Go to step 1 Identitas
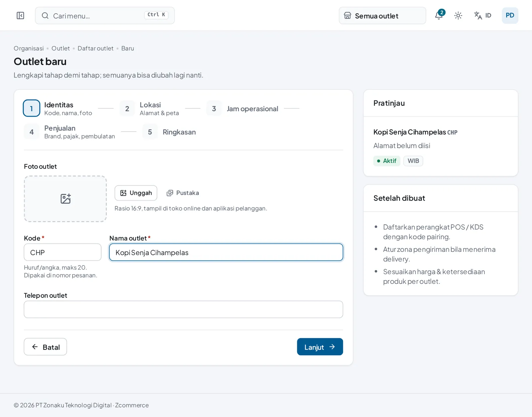Screen dimensions: 532x417 (x=58, y=108)
